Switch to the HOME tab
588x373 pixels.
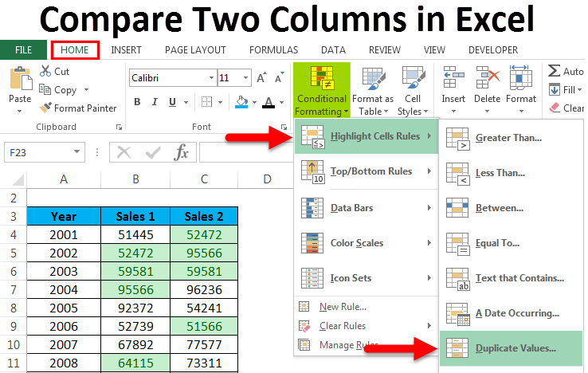coord(75,50)
